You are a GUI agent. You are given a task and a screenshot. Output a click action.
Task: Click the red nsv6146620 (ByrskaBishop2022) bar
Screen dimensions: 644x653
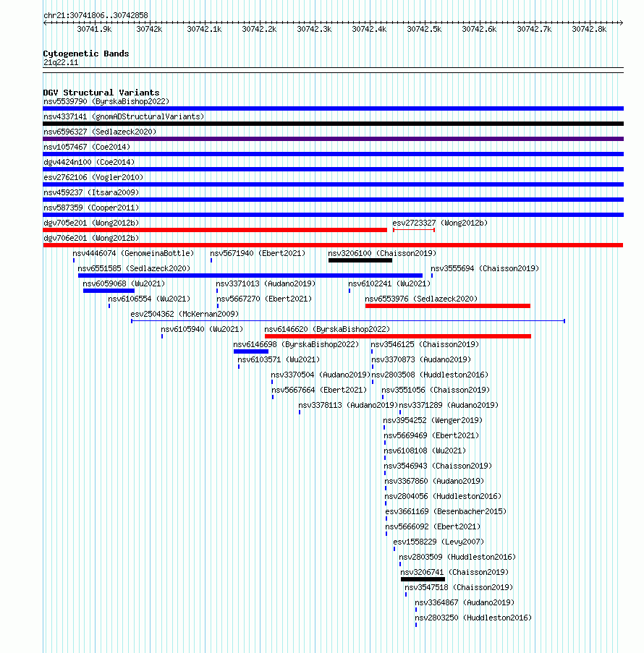(x=398, y=336)
